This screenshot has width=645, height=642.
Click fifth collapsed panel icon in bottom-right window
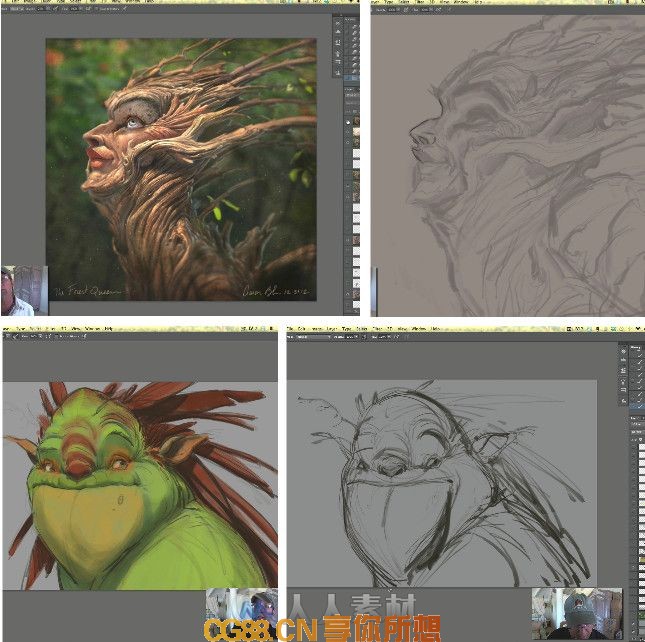pos(624,389)
